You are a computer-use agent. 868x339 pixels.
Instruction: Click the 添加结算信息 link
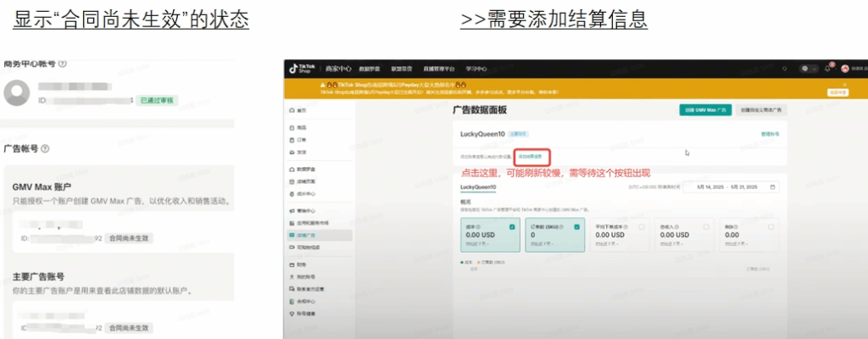(530, 157)
